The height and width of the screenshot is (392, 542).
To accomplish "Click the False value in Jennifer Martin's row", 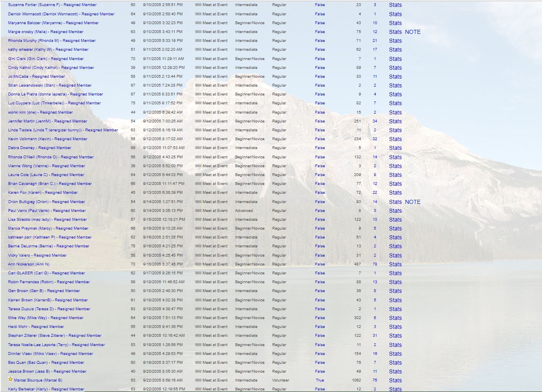I will [x=320, y=121].
